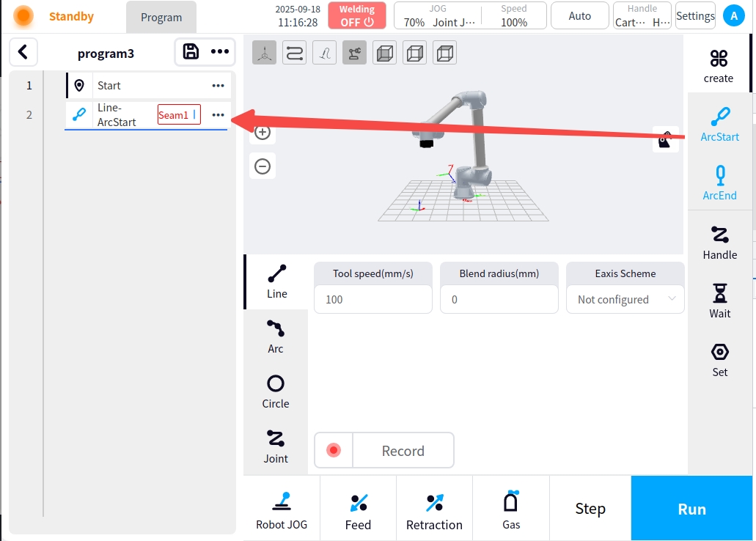This screenshot has height=541, width=756.
Task: Open the Set command
Action: point(719,359)
